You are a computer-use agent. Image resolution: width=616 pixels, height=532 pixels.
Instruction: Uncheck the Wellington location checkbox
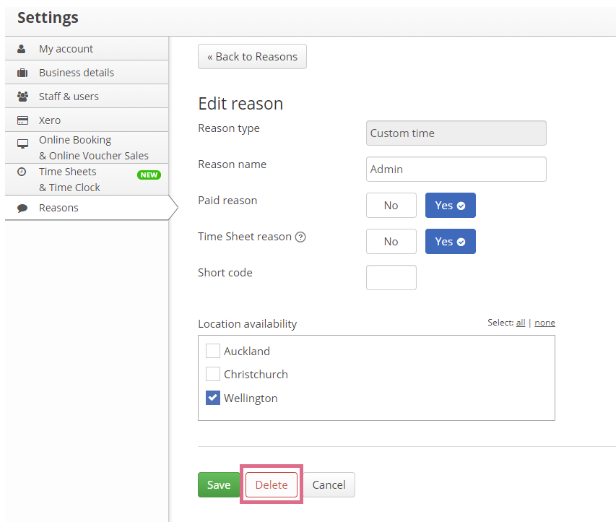coord(213,398)
